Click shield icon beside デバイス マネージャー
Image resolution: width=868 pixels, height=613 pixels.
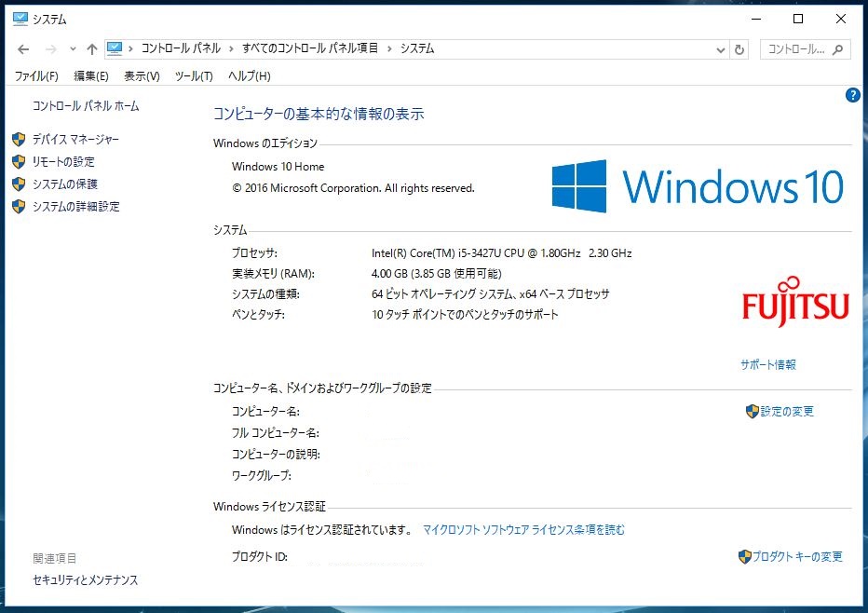click(x=19, y=139)
